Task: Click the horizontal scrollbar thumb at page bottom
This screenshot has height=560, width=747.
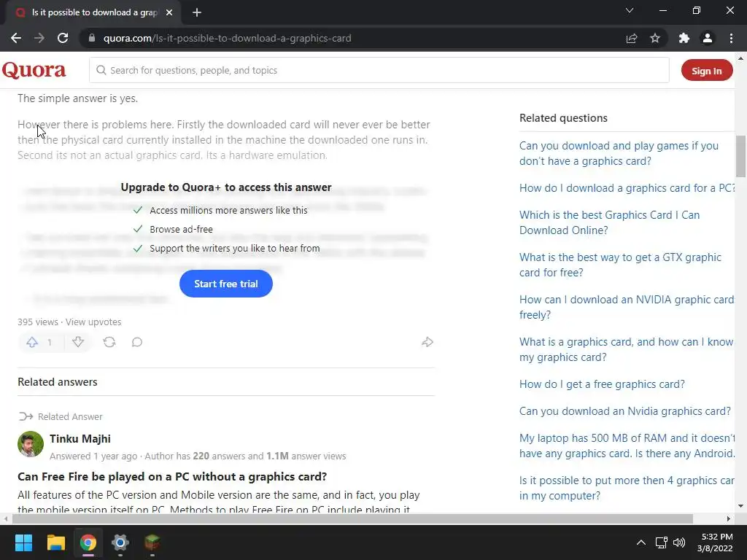Action: tap(352, 518)
